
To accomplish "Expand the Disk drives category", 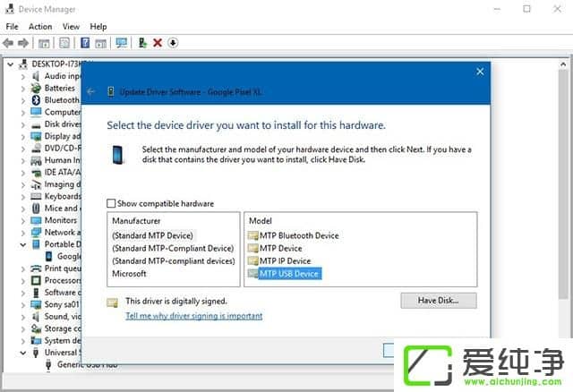I will 23,124.
